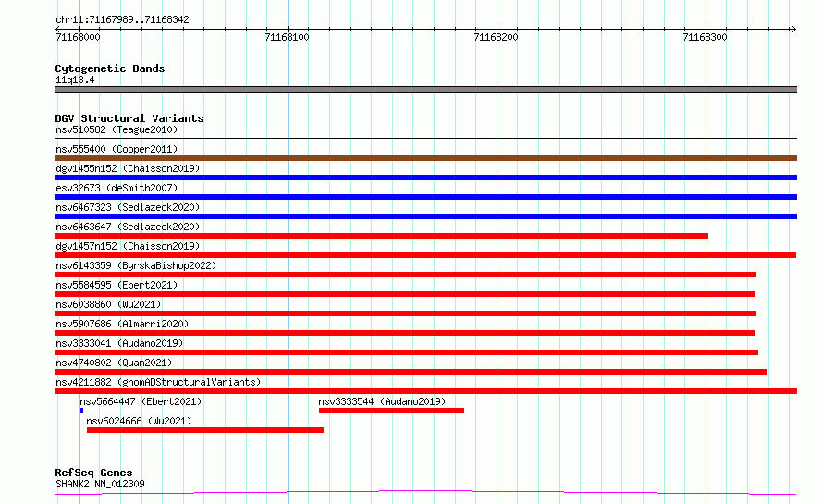Select red bar under nsv3333544 (Audano2019)
Viewport: 823px width, 504px height.
[x=391, y=411]
